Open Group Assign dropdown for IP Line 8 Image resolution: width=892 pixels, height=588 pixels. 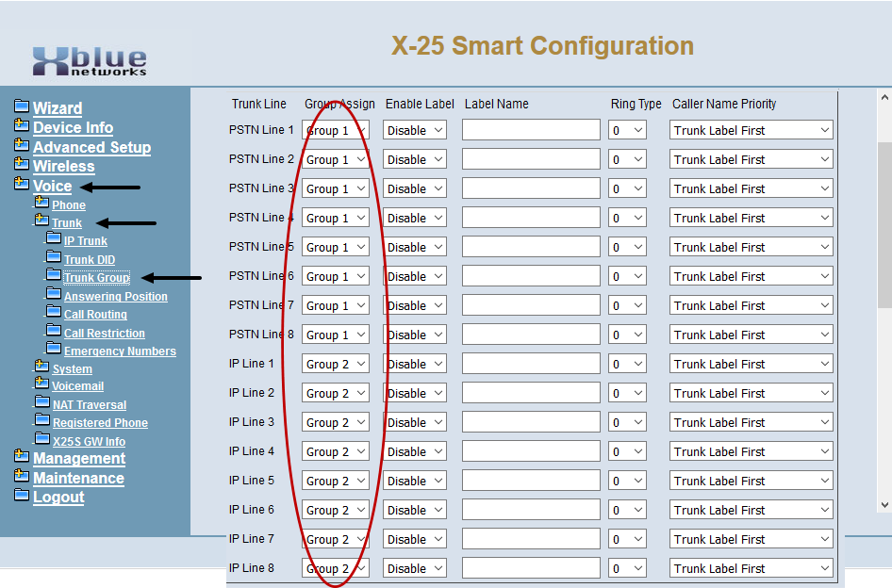(336, 568)
